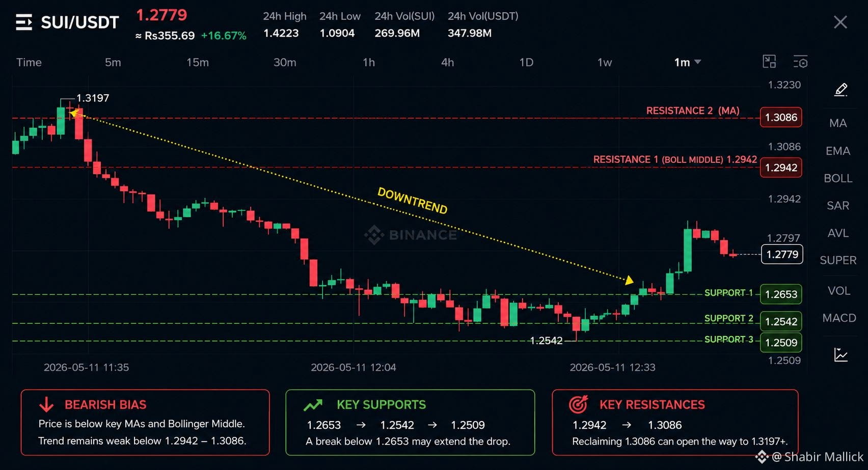Click the red target resistances icon

pos(579,404)
